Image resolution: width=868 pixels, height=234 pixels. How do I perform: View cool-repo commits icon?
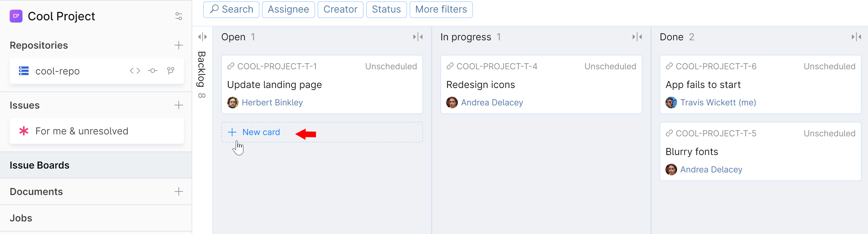click(153, 71)
